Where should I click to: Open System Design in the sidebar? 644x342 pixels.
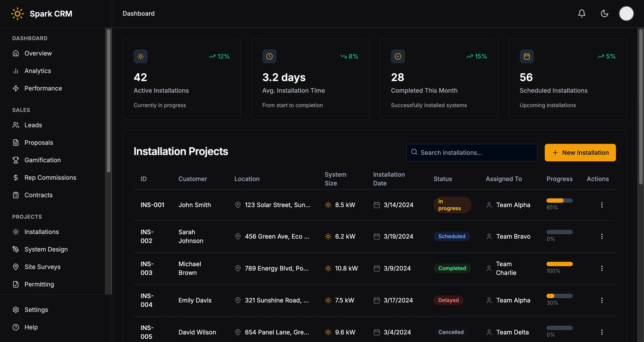46,249
